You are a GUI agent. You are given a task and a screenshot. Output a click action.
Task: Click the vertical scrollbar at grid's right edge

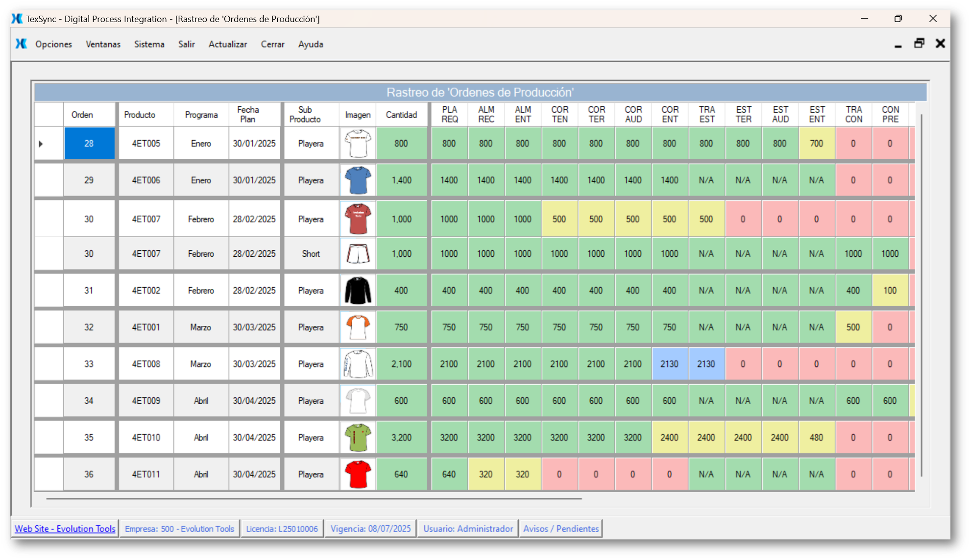point(921,294)
